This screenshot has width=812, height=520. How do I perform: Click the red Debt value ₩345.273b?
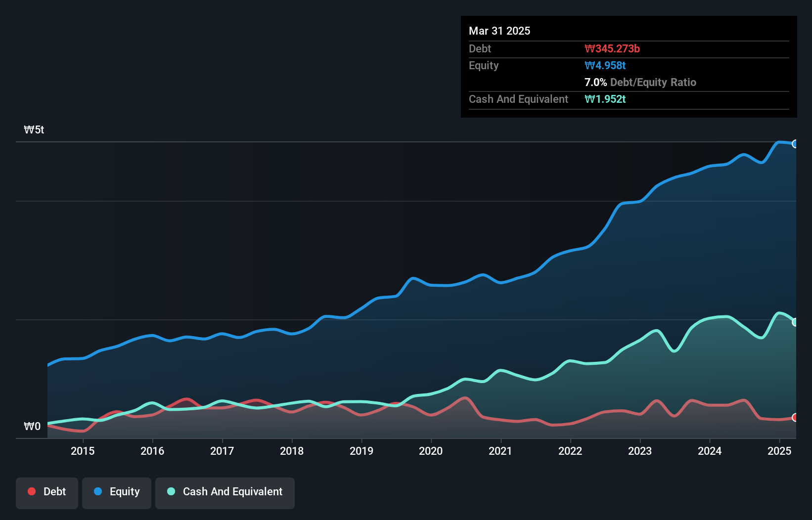tap(612, 48)
